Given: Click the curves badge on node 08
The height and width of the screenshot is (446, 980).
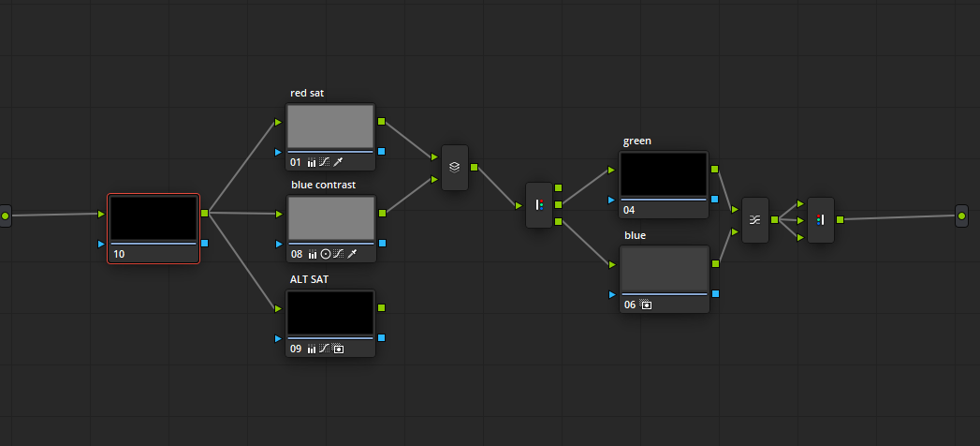Looking at the screenshot, I should coord(338,255).
